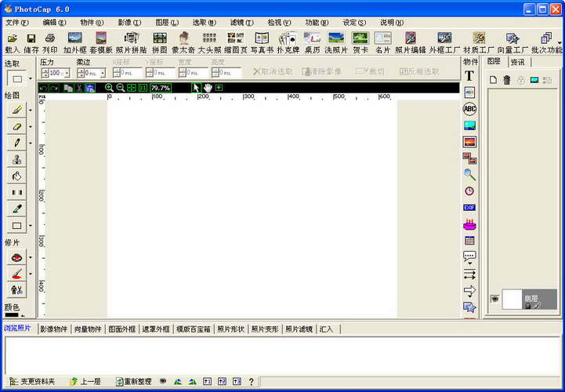The image size is (565, 392).
Task: Choose the eraser tool
Action: (x=16, y=126)
